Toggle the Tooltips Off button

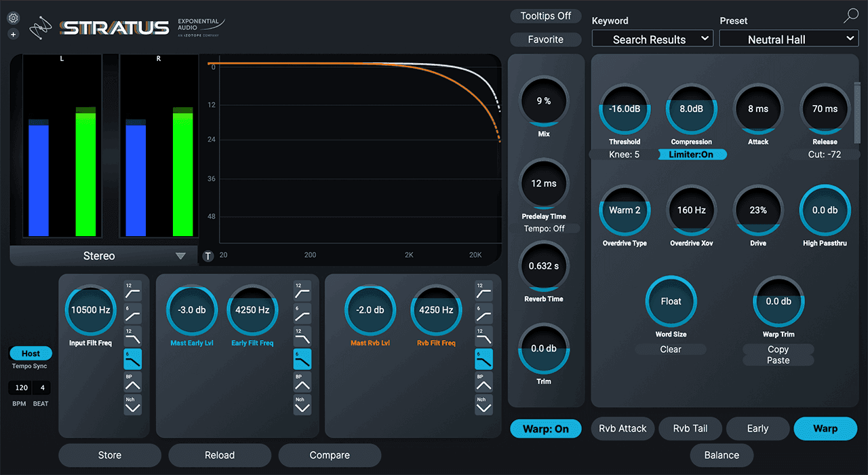(546, 16)
